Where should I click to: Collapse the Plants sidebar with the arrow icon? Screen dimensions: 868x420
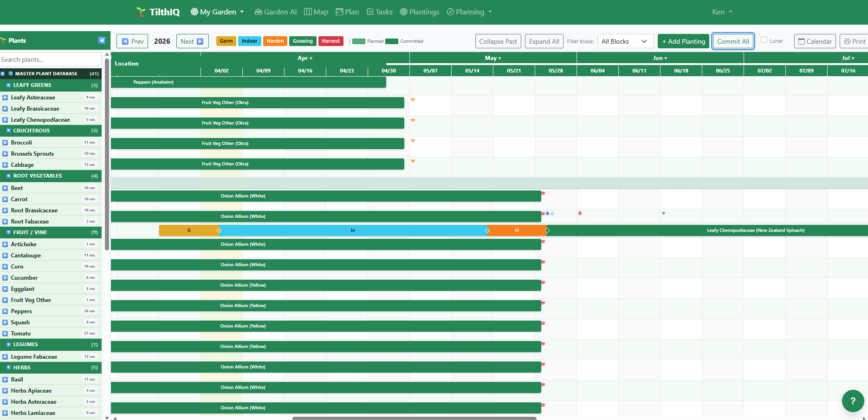coord(102,40)
